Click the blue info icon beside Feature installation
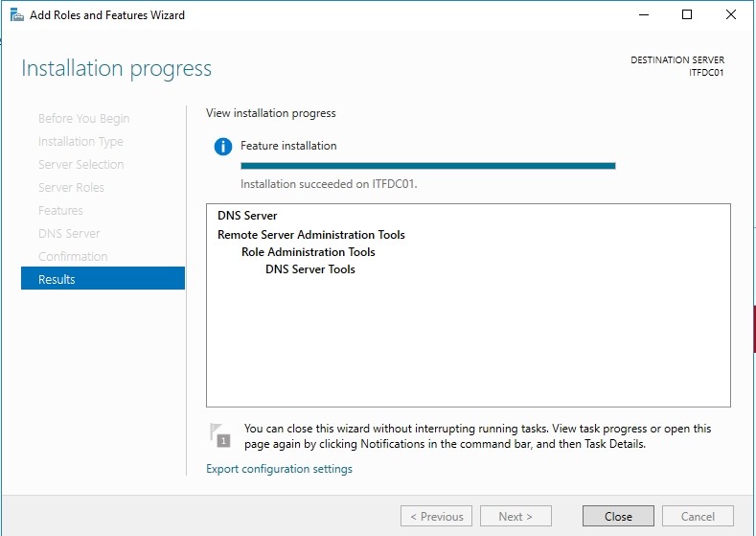 click(222, 146)
